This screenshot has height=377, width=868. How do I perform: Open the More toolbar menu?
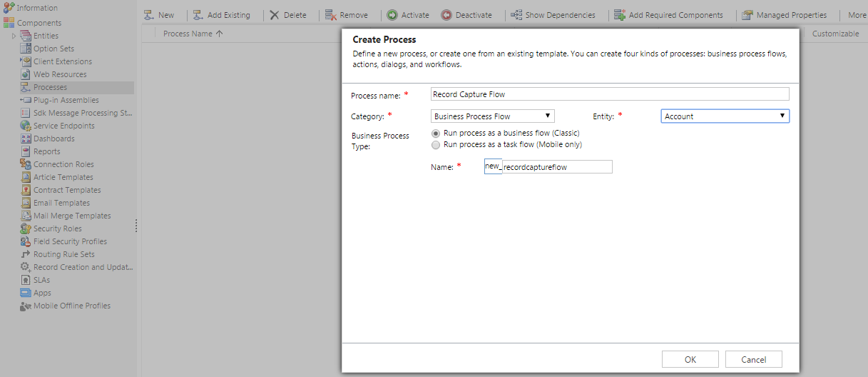(857, 15)
